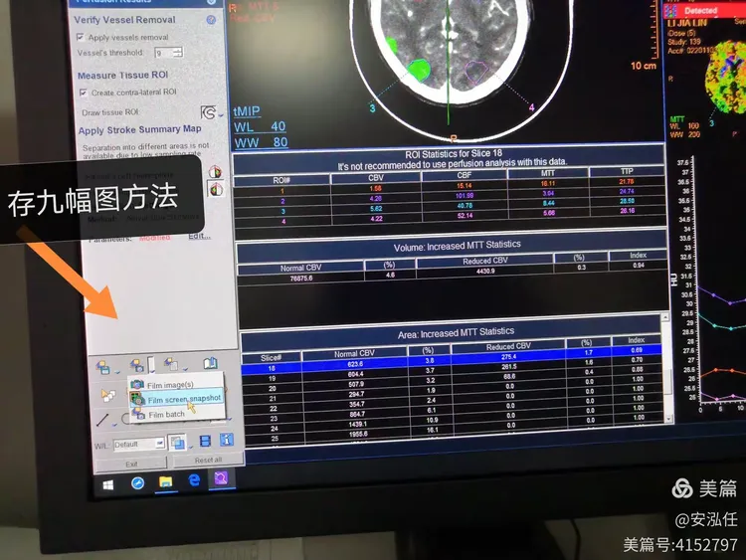
Task: Click ROI 1 row in ROI Statistics
Action: [x=450, y=187]
